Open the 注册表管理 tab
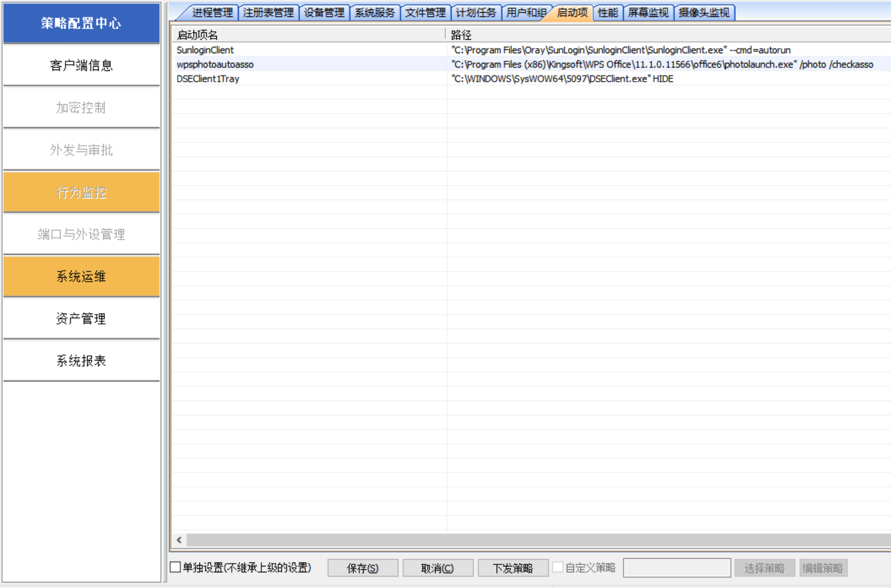The width and height of the screenshot is (891, 588). coord(268,13)
